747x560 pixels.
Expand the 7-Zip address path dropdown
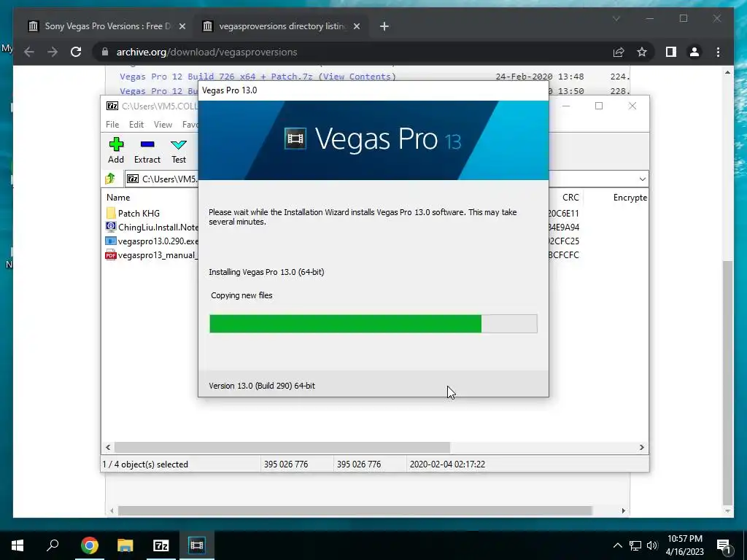point(642,179)
